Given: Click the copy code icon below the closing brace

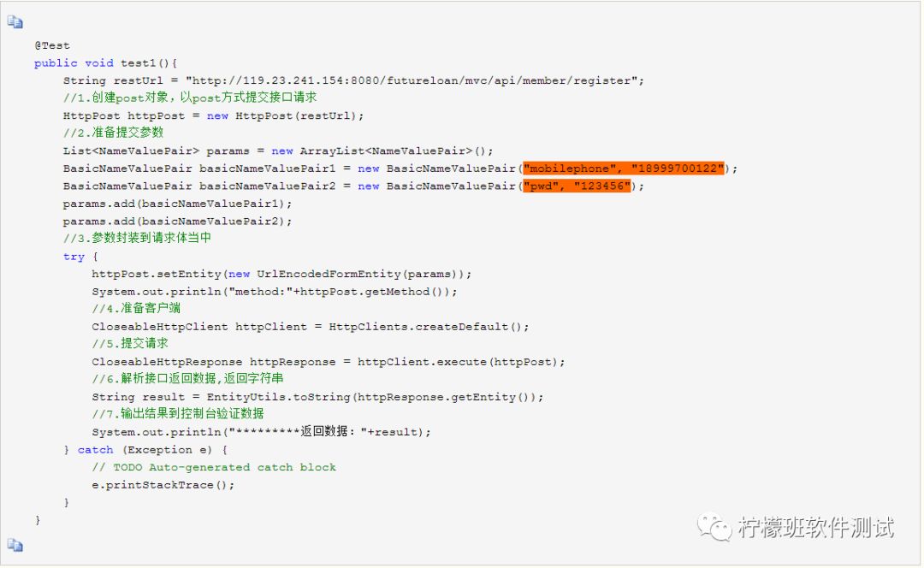Looking at the screenshot, I should (x=15, y=545).
